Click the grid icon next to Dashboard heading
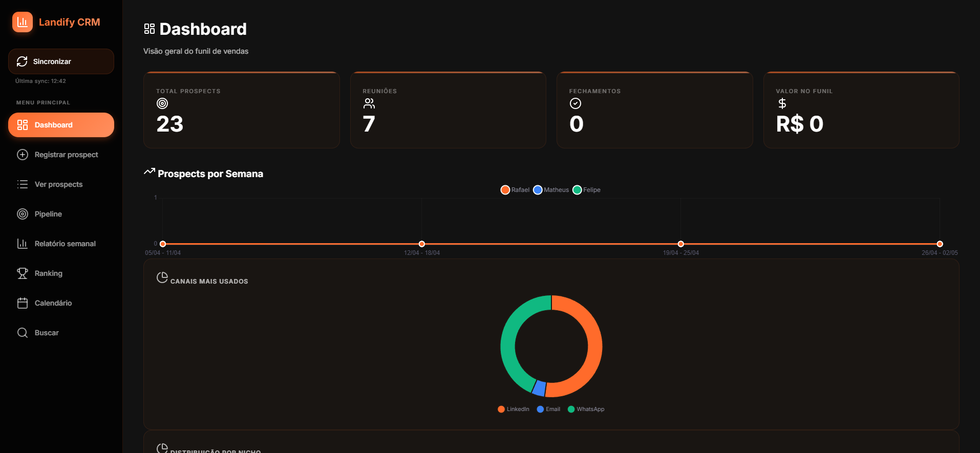 click(150, 29)
